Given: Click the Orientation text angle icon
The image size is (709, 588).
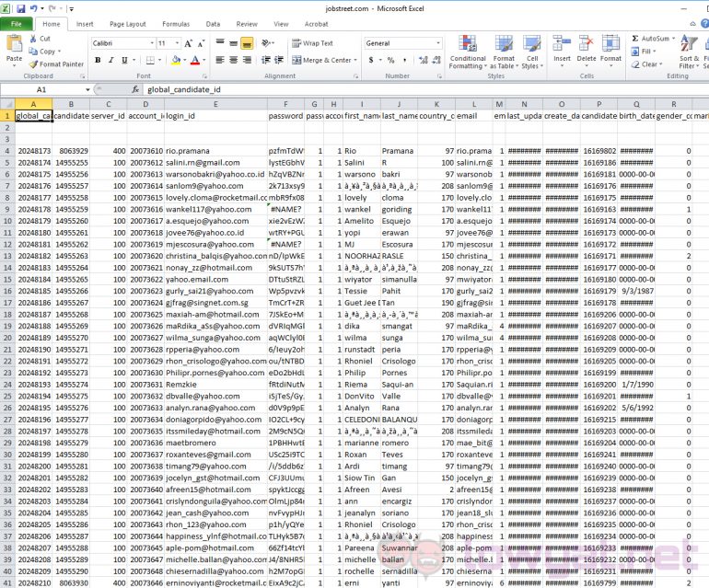Looking at the screenshot, I should (266, 43).
